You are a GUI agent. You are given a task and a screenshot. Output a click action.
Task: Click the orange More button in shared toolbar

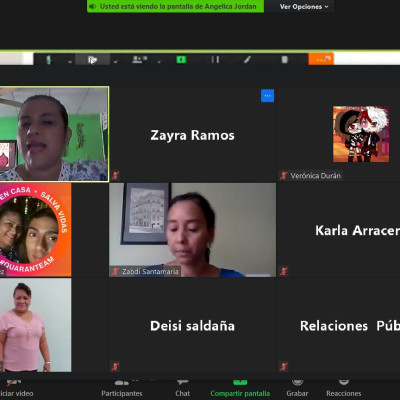[x=321, y=59]
